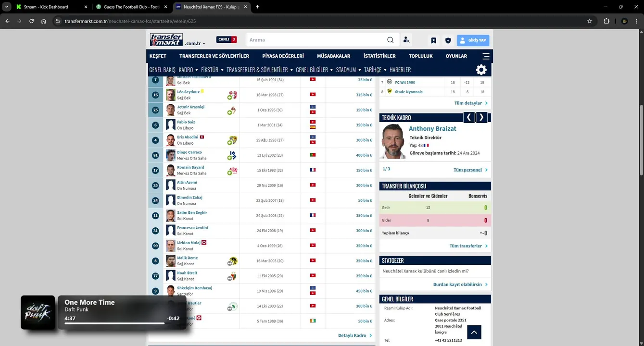644x346 pixels.
Task: Bookmark this page with star icon
Action: click(590, 21)
